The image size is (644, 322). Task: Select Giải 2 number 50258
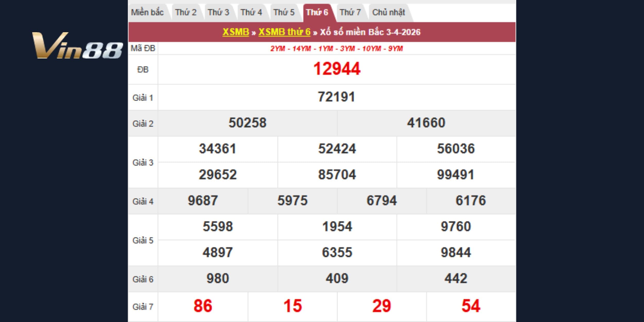(247, 123)
